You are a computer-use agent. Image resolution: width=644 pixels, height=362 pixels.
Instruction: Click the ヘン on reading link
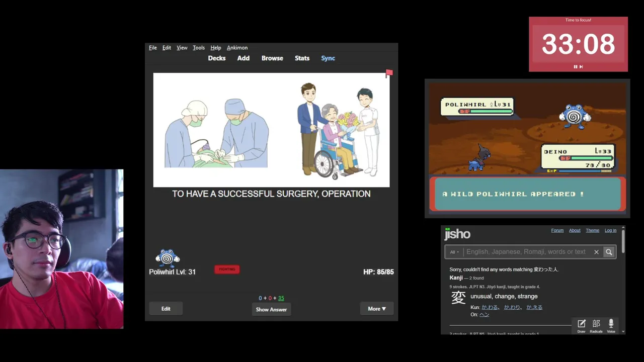tap(484, 314)
